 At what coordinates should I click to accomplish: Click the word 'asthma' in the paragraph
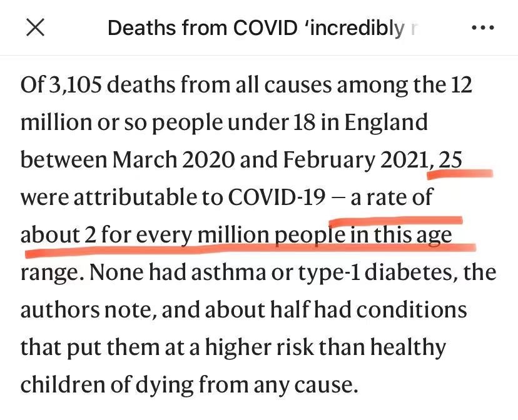tap(228, 272)
